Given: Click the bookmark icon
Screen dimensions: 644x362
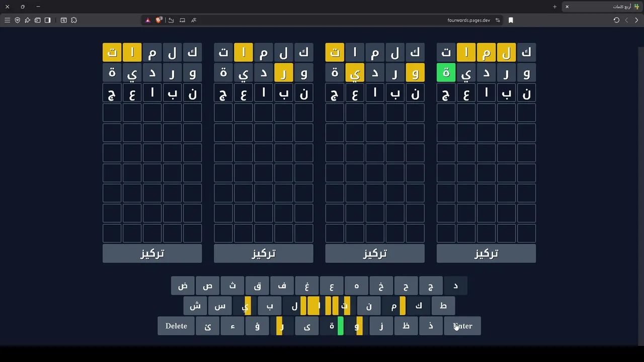Looking at the screenshot, I should [511, 20].
